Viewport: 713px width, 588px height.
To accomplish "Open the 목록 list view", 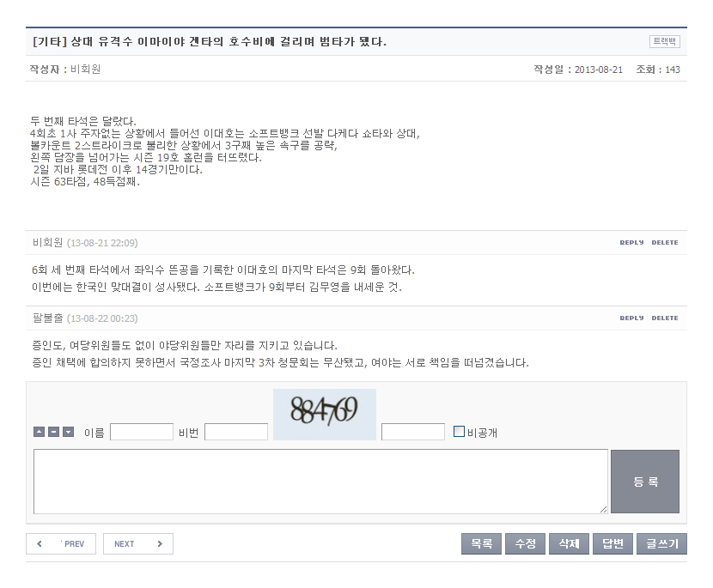I will pos(482,544).
